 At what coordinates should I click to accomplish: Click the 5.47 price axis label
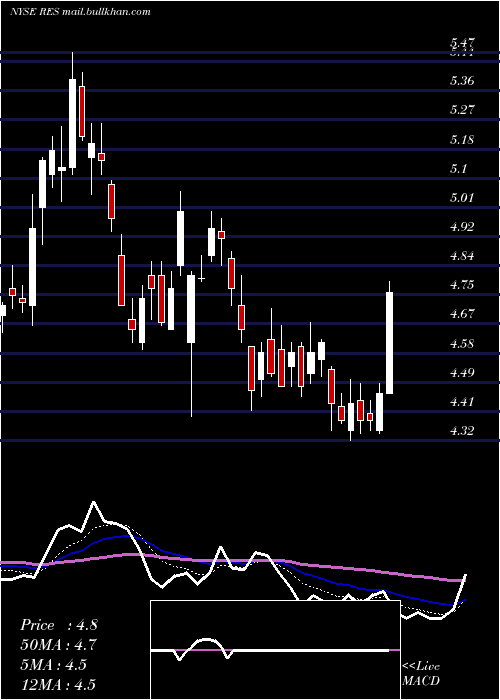462,43
